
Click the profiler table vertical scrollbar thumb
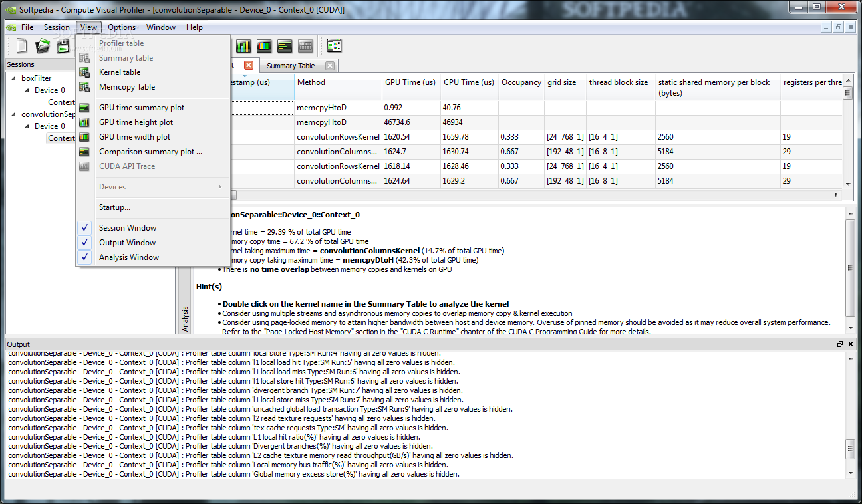coord(847,93)
